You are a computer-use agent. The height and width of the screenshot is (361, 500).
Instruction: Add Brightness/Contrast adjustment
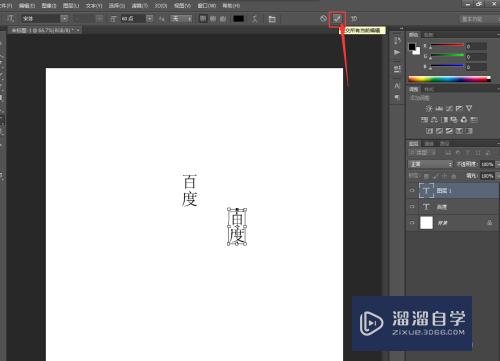tap(429, 108)
